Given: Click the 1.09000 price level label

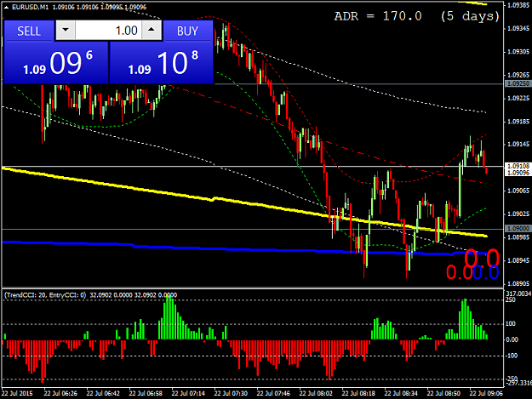Looking at the screenshot, I should [518, 229].
